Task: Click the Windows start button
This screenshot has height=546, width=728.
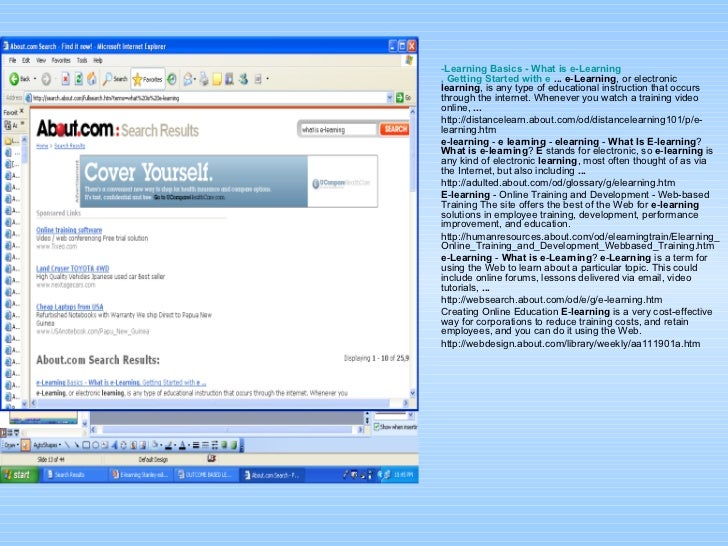Action: [x=19, y=474]
